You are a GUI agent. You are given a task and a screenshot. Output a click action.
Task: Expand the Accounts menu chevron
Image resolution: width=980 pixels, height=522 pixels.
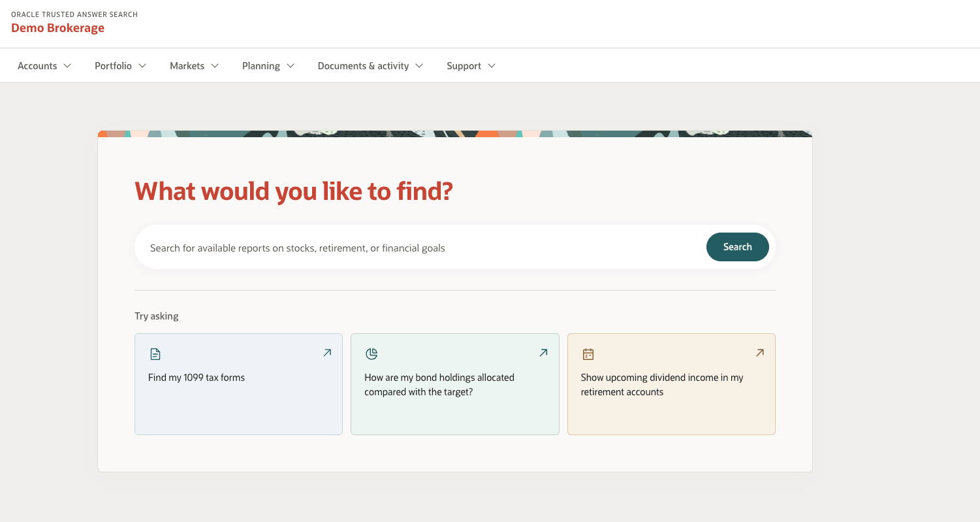pos(67,66)
